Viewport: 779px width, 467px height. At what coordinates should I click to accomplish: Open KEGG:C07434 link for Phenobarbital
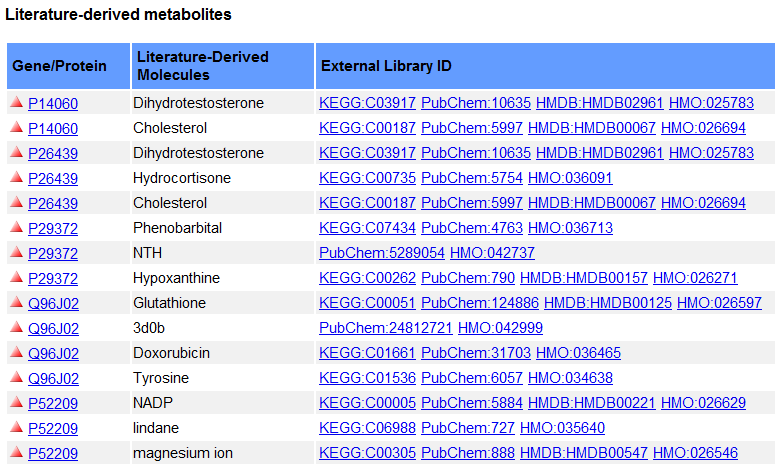point(367,228)
